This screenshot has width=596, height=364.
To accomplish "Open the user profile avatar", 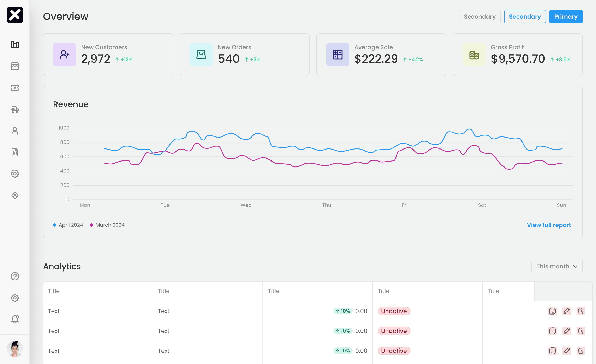I will (15, 349).
